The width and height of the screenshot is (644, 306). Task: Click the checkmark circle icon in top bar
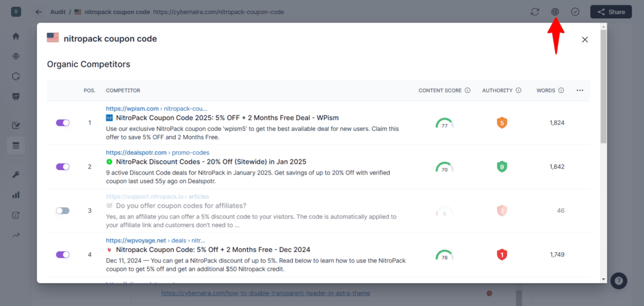pos(575,12)
